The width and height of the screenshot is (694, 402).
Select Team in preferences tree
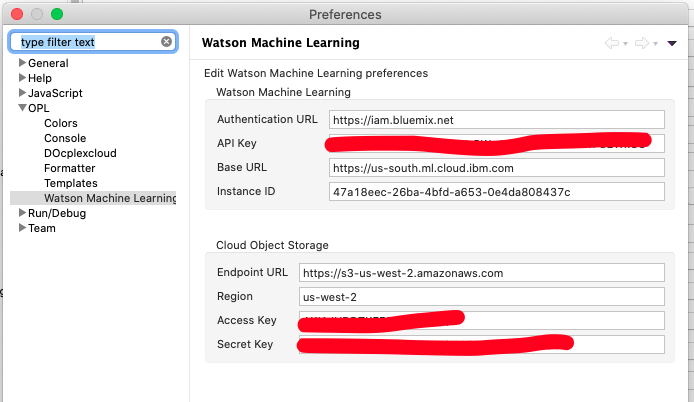pos(42,228)
